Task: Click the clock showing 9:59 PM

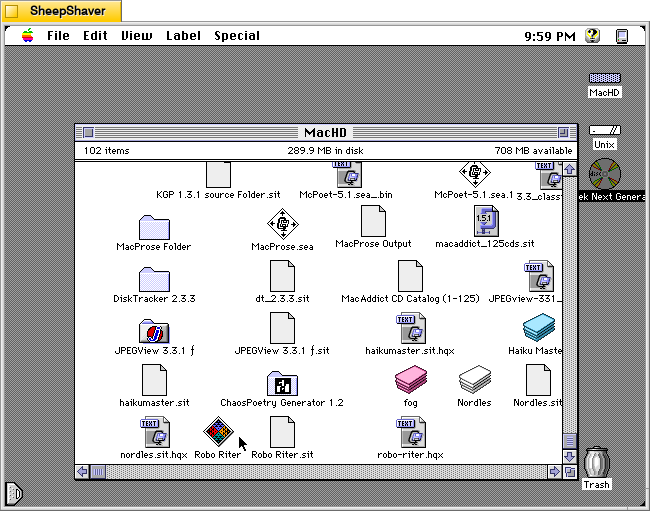Action: [550, 36]
